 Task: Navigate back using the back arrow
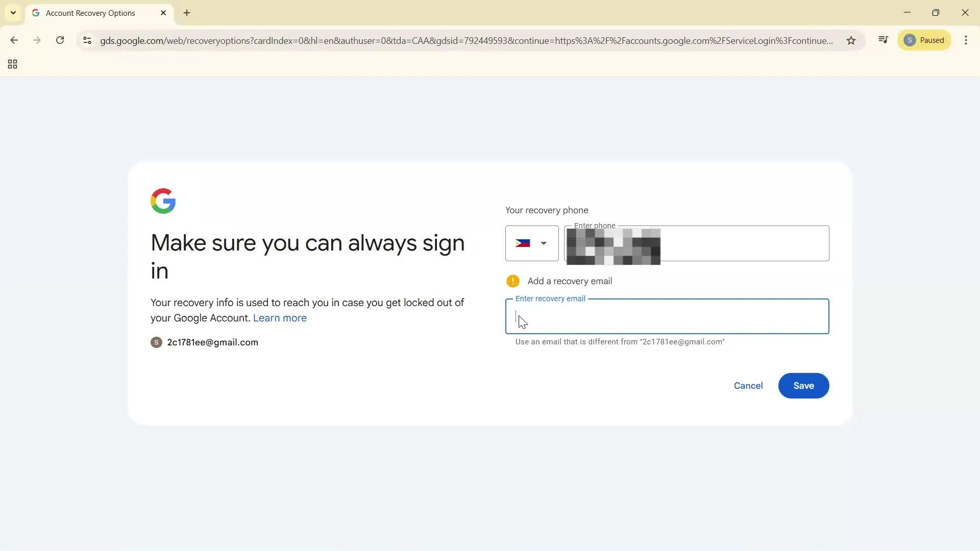pos(14,40)
